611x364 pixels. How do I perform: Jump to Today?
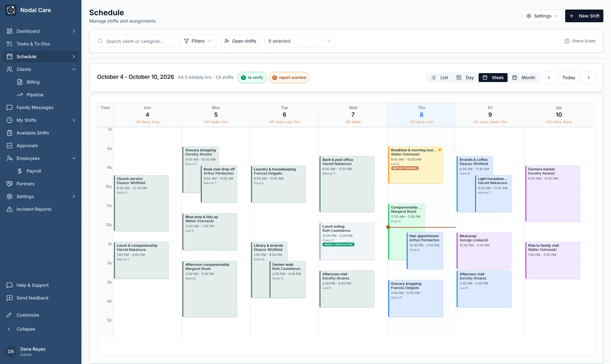(x=569, y=78)
